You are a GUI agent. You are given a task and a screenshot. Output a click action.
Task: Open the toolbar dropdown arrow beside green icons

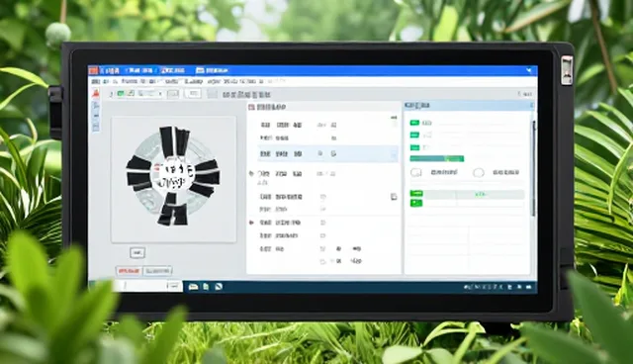pyautogui.click(x=160, y=94)
